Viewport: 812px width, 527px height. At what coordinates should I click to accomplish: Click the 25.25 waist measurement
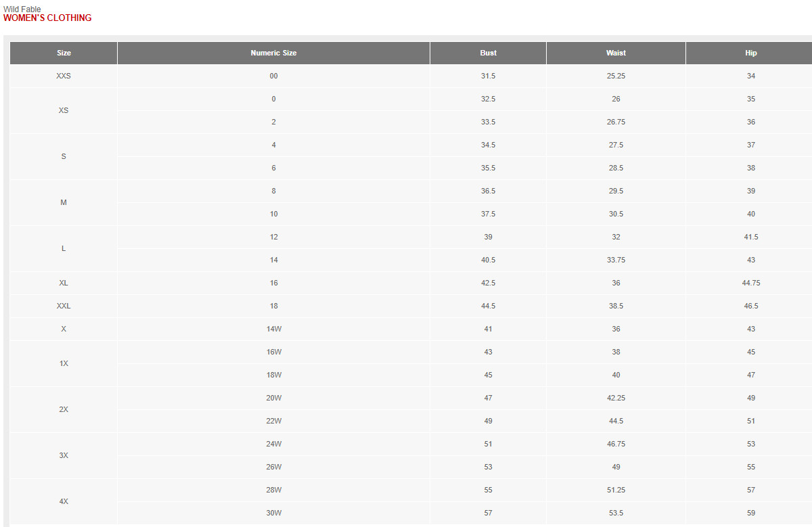click(616, 76)
